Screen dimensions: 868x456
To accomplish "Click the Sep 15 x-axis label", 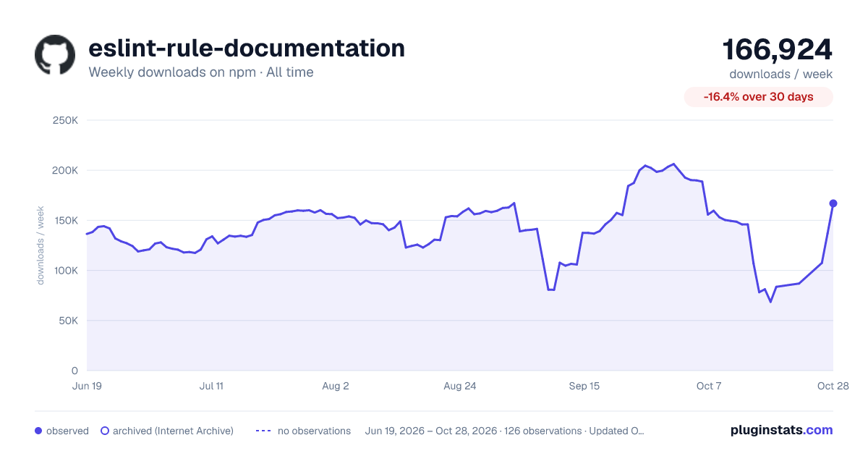I will [x=584, y=386].
